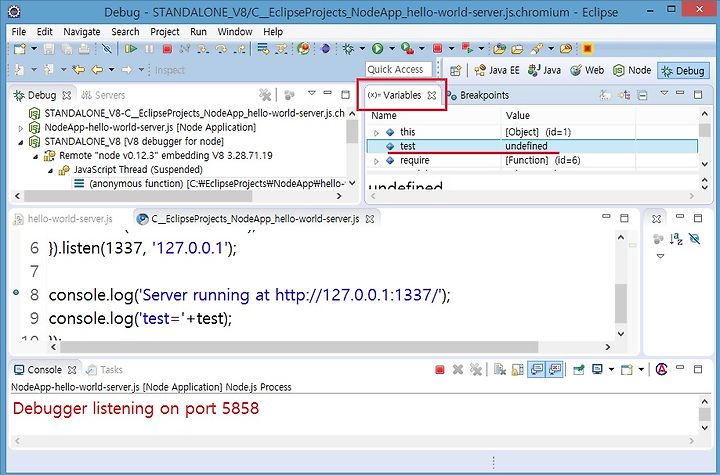Open the Open Console dropdown arrow
Viewport: 720px width, 475px height.
click(x=641, y=370)
